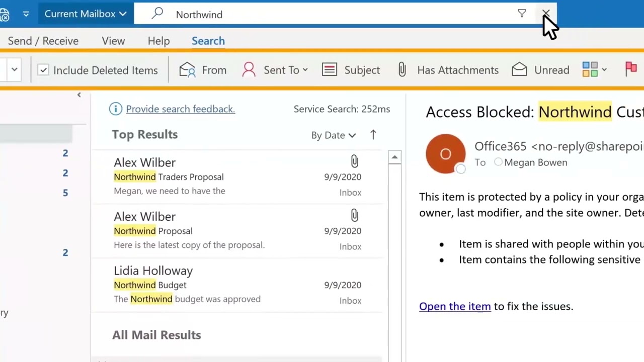Image resolution: width=644 pixels, height=362 pixels.
Task: Filter by Has Attachments button
Action: click(x=448, y=70)
